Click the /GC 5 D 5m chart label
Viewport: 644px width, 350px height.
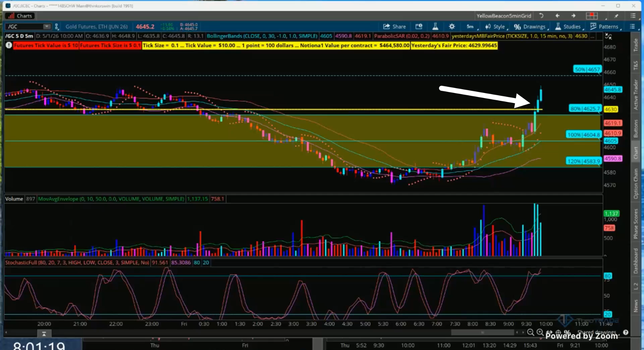pyautogui.click(x=19, y=36)
